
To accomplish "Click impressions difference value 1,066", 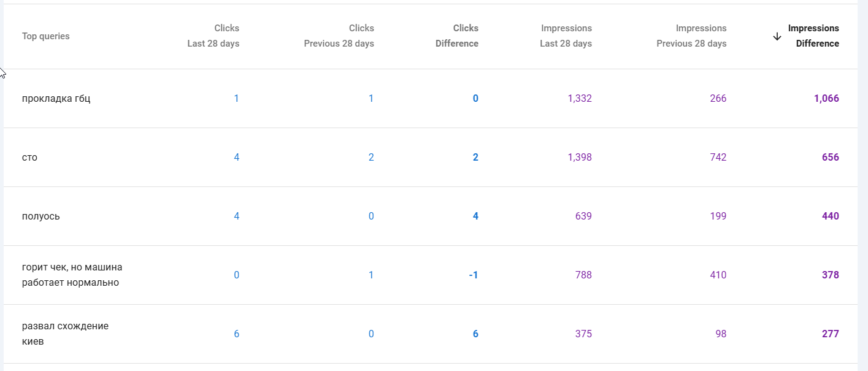I will (826, 99).
